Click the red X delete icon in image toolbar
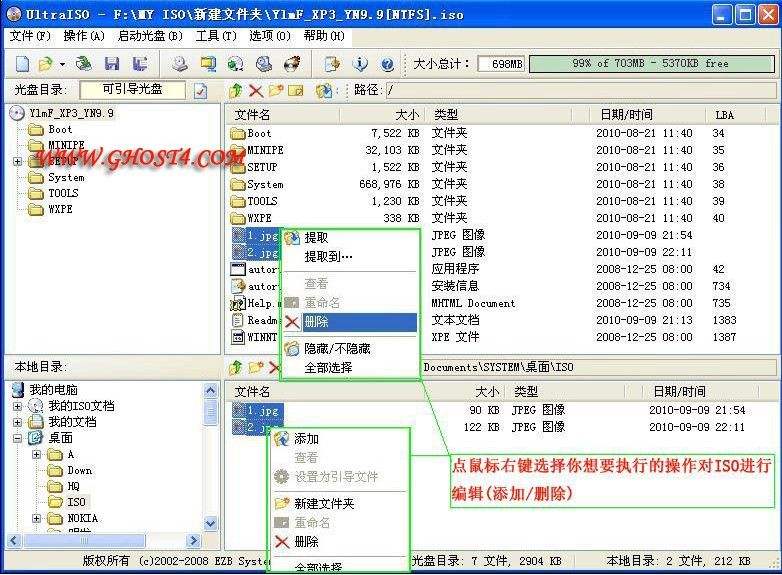This screenshot has width=782, height=575. pyautogui.click(x=256, y=90)
